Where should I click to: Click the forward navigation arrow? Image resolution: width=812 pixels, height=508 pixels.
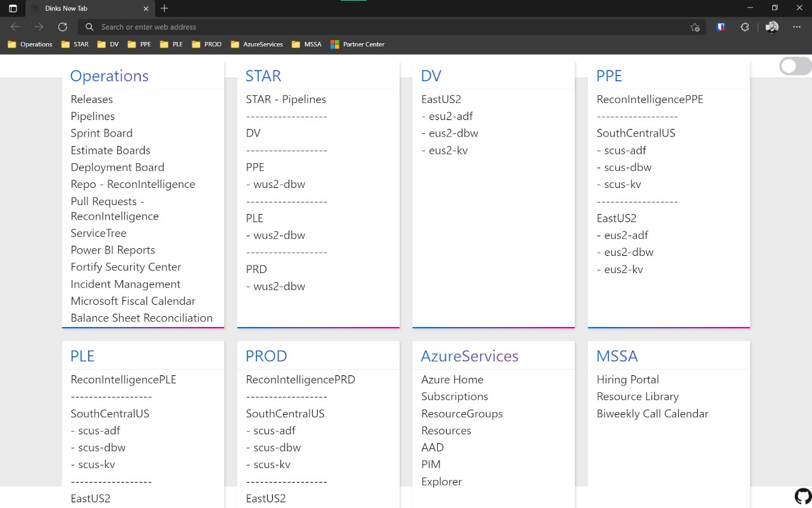point(39,27)
